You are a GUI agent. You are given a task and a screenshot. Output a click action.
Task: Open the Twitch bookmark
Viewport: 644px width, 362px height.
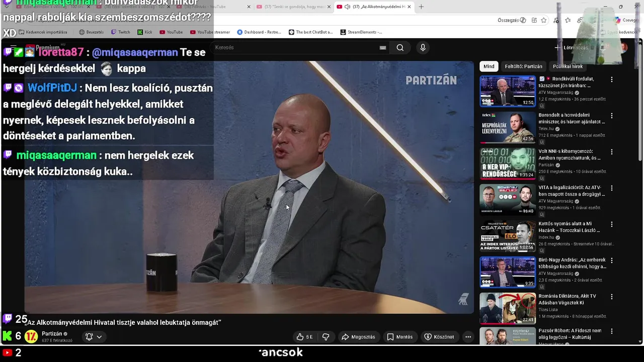point(120,32)
